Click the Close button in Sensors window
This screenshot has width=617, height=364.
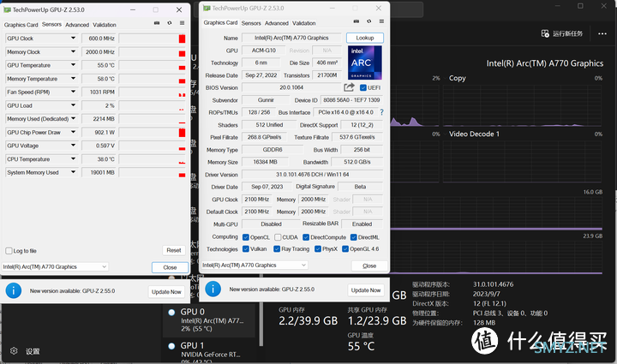[170, 267]
